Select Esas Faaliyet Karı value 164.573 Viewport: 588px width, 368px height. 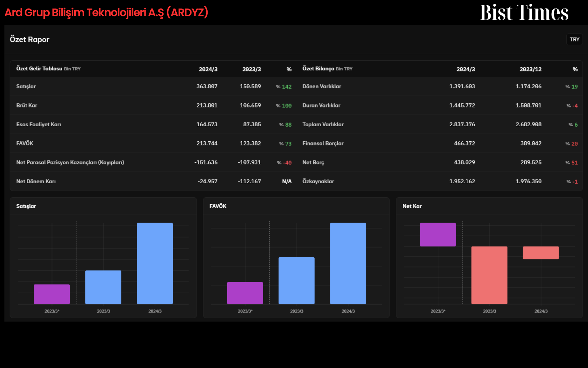pos(207,124)
